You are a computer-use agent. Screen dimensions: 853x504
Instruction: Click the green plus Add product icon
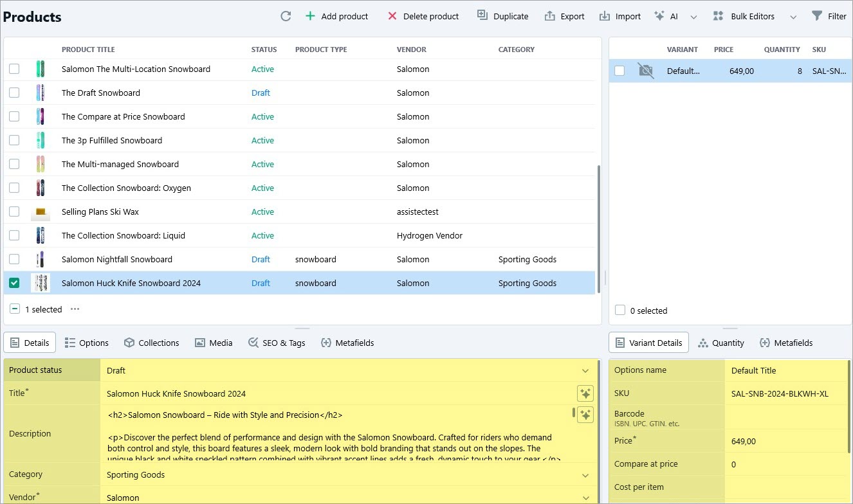310,16
